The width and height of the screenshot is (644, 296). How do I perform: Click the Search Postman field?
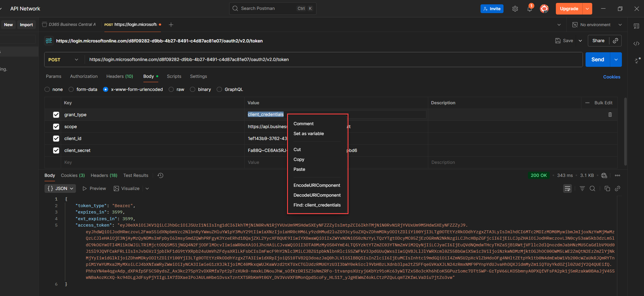click(x=273, y=8)
